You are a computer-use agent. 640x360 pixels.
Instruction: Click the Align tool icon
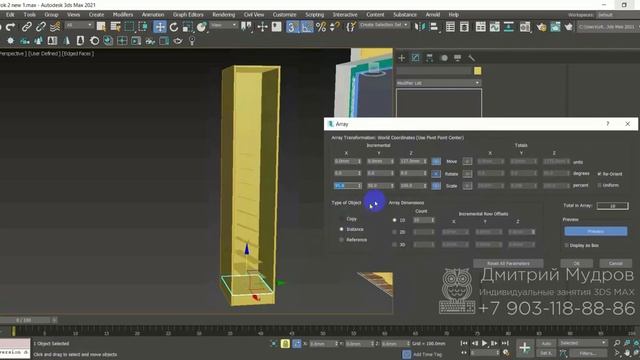pyautogui.click(x=434, y=27)
